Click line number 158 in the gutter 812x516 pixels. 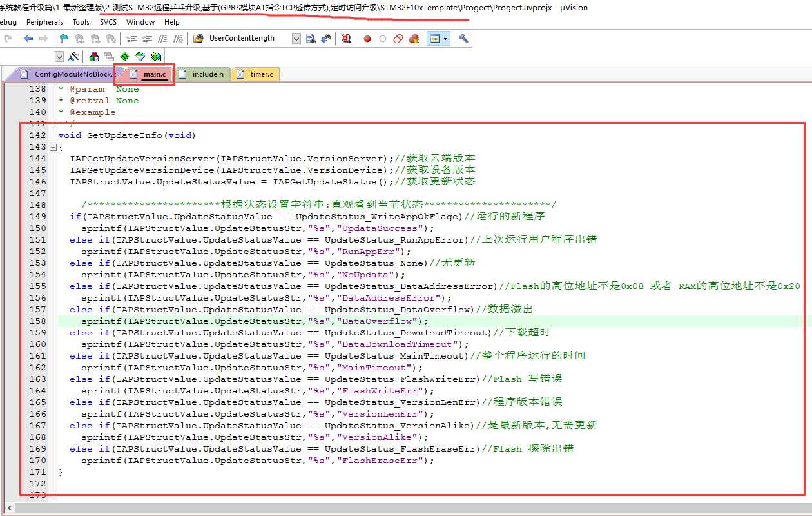click(x=38, y=321)
